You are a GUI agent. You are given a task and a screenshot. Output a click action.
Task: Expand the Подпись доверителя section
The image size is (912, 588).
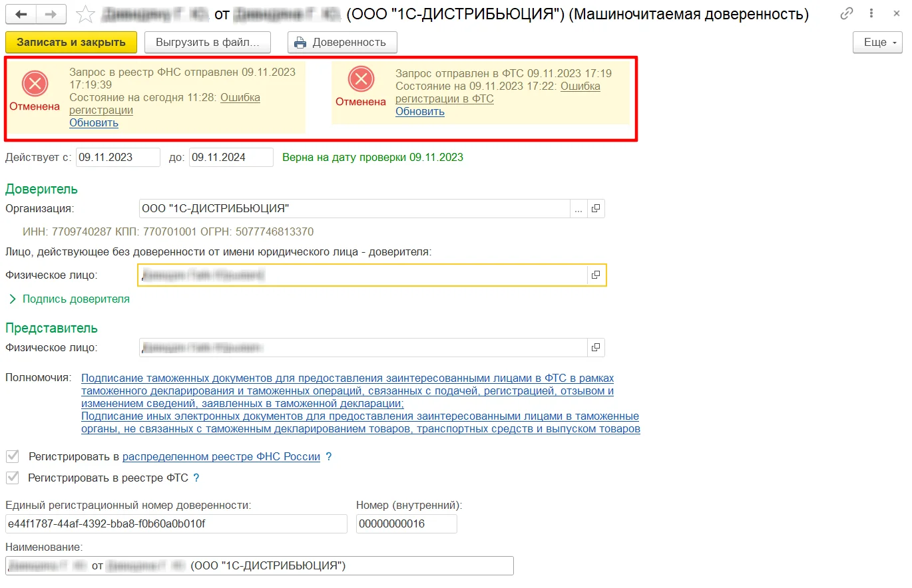69,299
